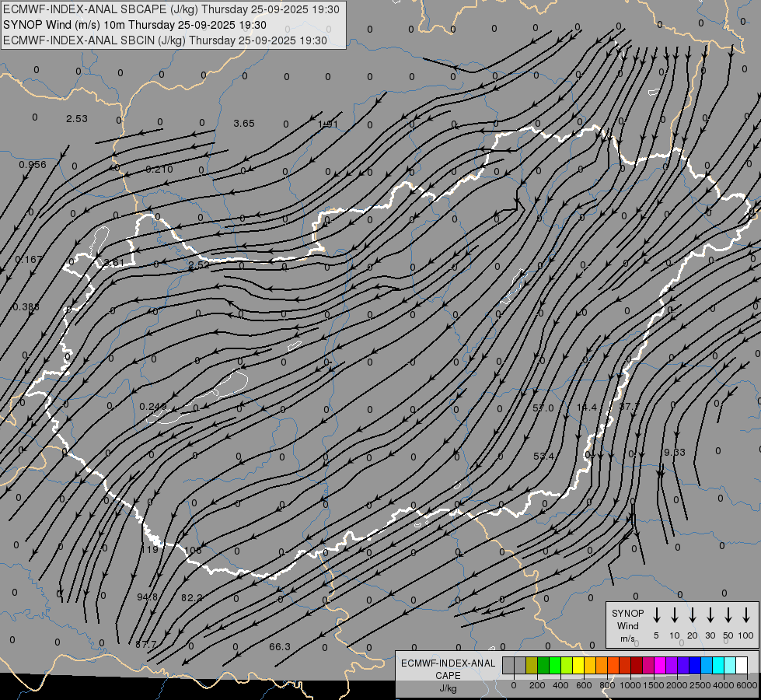This screenshot has width=761, height=700.
Task: Click the 200 tick label on CAPE scale
Action: (537, 685)
